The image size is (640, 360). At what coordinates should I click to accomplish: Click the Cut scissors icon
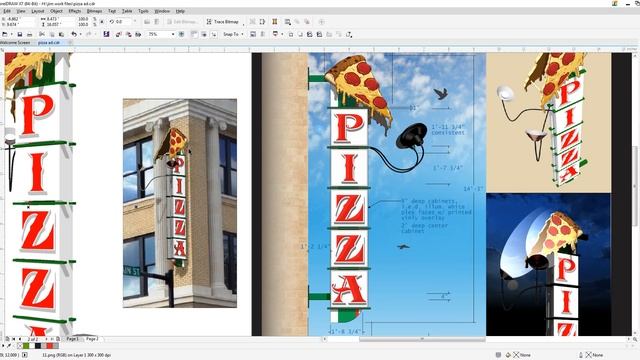[42, 34]
